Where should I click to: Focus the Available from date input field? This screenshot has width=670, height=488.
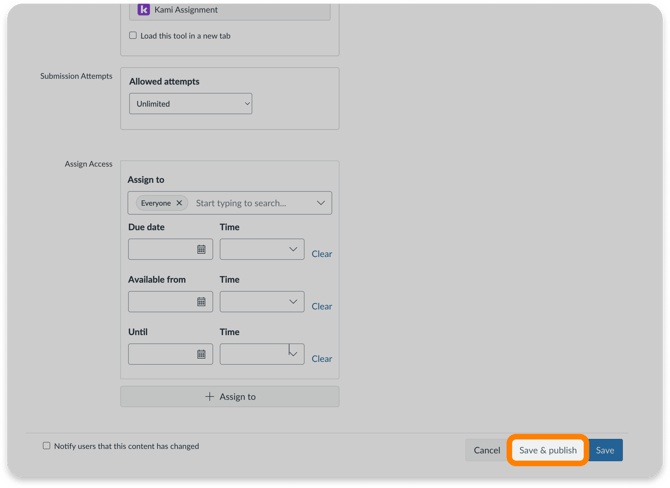point(170,302)
